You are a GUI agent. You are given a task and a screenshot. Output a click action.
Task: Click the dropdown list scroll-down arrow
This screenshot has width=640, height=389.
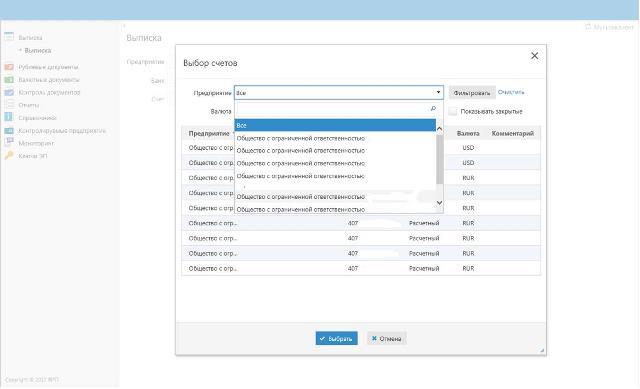(x=440, y=202)
